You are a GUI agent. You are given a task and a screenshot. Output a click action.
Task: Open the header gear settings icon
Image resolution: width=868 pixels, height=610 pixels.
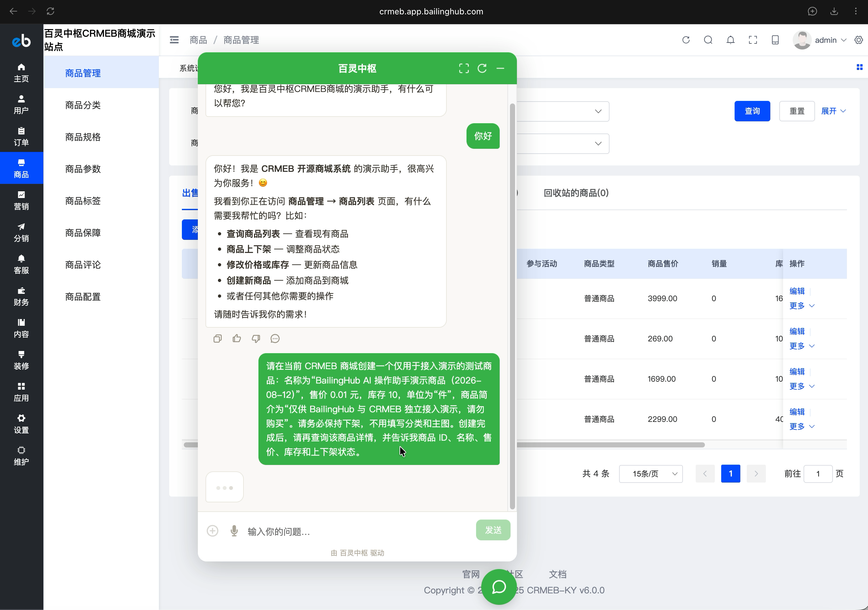coord(858,40)
